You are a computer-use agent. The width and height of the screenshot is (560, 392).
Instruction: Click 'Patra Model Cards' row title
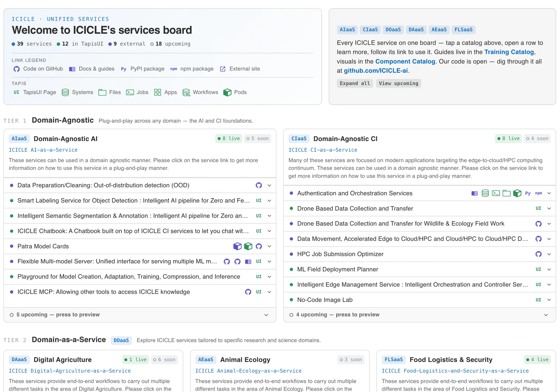coord(43,246)
